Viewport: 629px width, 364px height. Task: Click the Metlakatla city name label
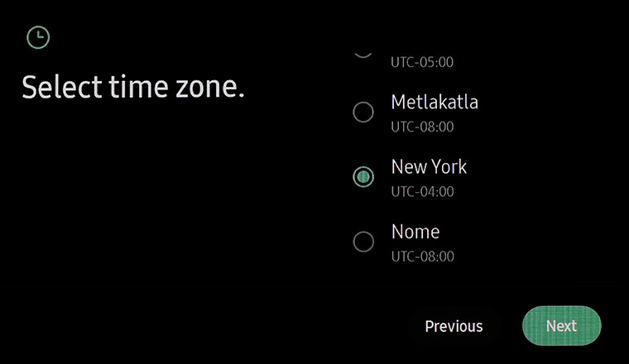[x=435, y=103]
